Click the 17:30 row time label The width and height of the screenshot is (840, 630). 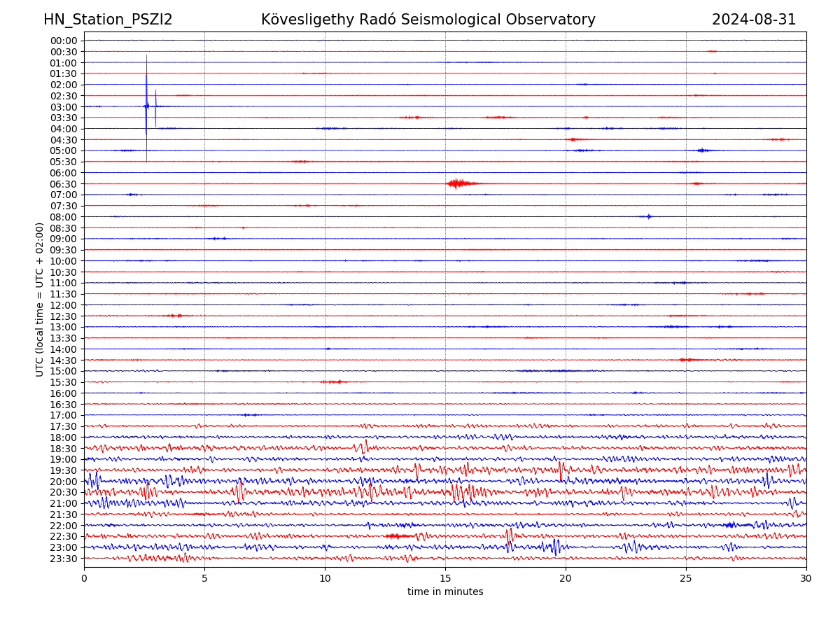64,426
